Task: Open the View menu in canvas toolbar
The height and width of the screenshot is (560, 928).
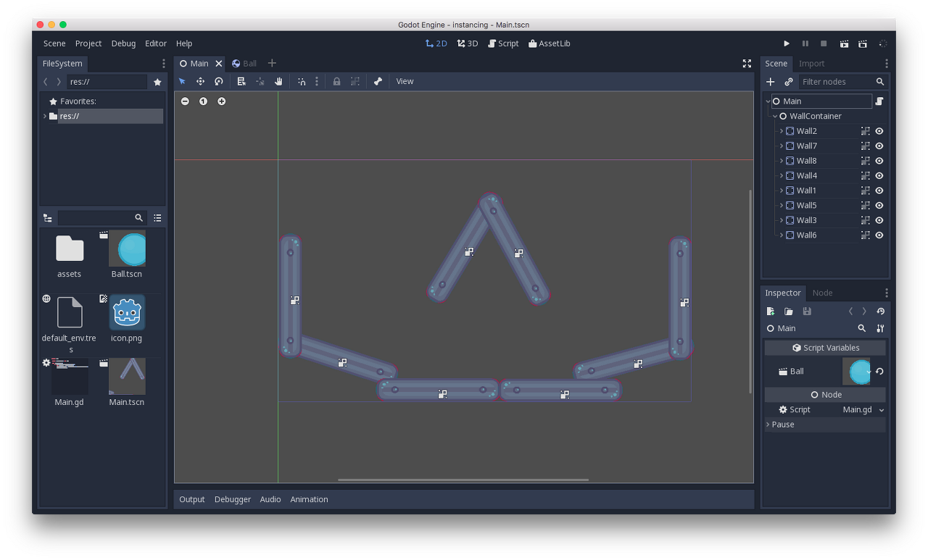Action: point(405,81)
